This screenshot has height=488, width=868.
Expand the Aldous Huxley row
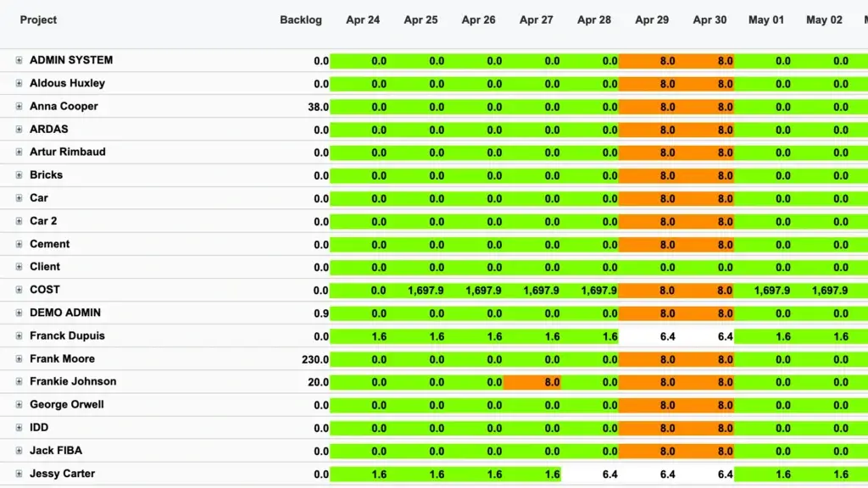19,83
